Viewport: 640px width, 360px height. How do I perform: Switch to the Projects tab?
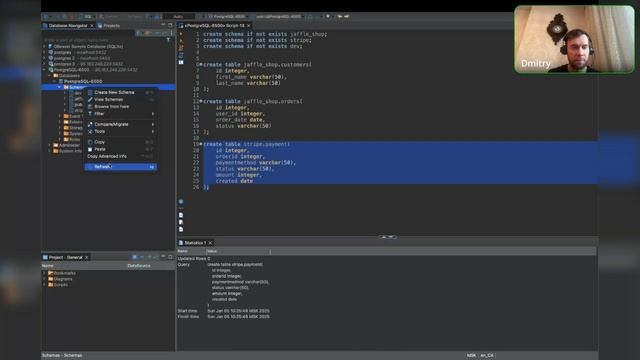(109, 25)
